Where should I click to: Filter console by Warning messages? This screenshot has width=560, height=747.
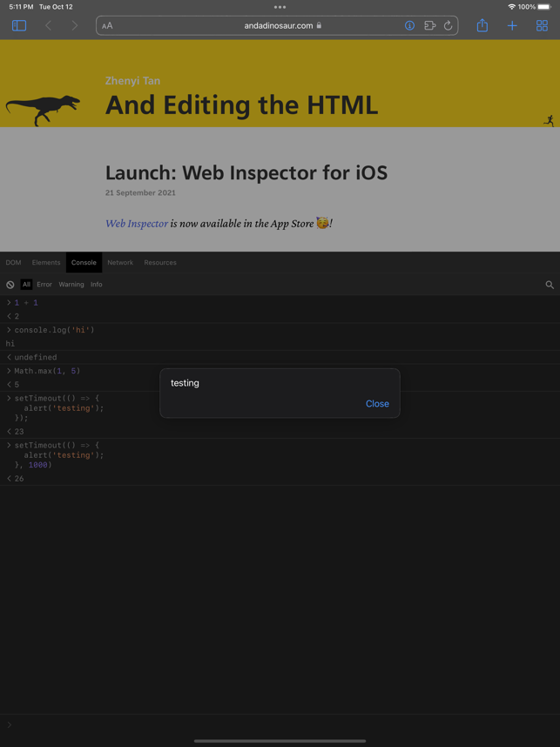pyautogui.click(x=71, y=285)
